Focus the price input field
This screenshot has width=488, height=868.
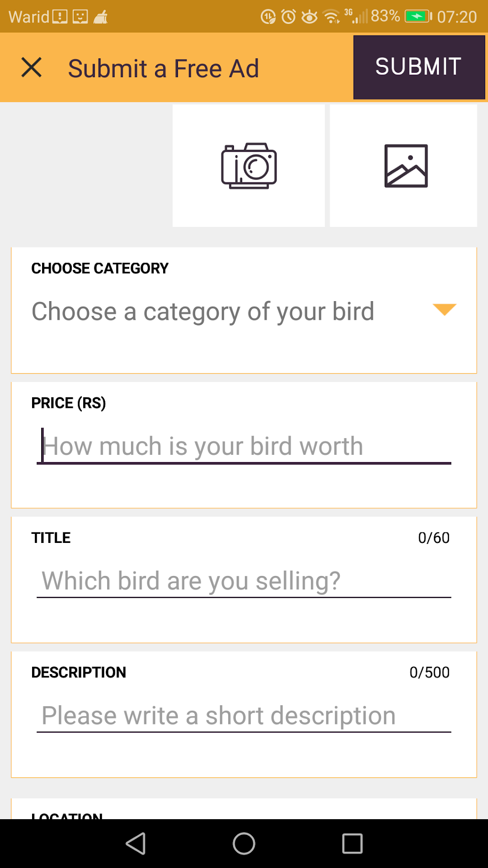tap(244, 446)
